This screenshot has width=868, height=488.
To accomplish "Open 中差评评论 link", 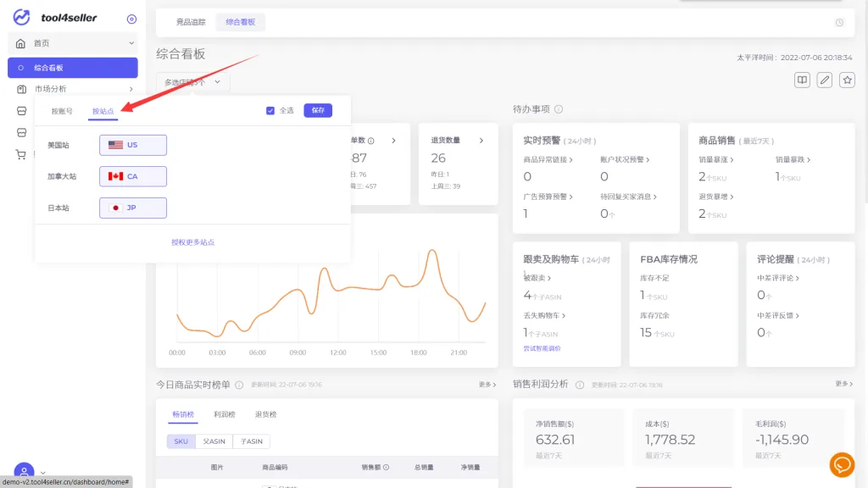I will [778, 278].
